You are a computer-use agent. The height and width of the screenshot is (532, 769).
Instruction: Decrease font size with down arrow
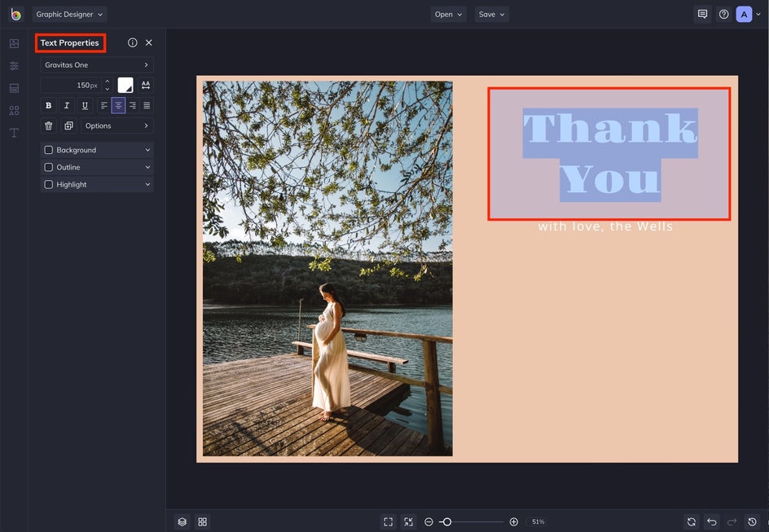pyautogui.click(x=107, y=89)
